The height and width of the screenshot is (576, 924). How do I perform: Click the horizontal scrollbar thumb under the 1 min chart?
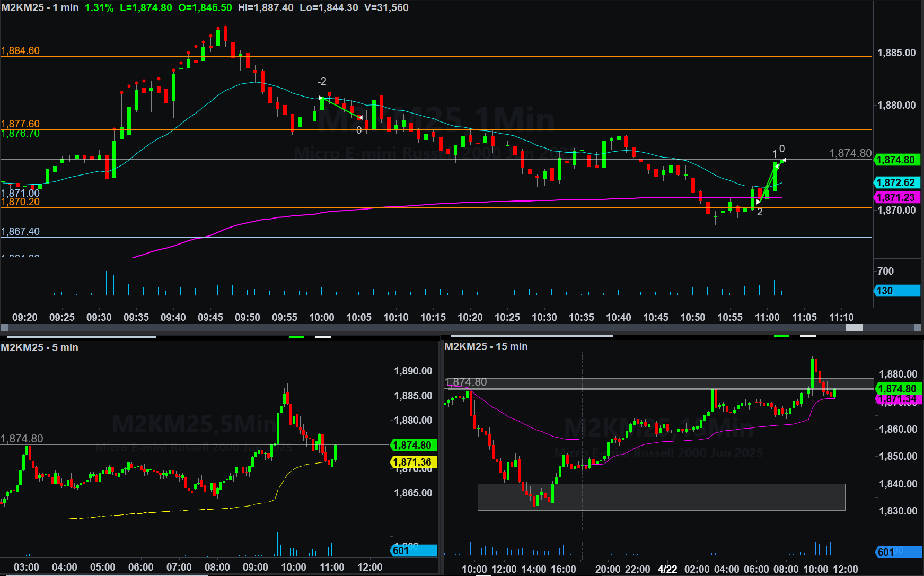[853, 328]
